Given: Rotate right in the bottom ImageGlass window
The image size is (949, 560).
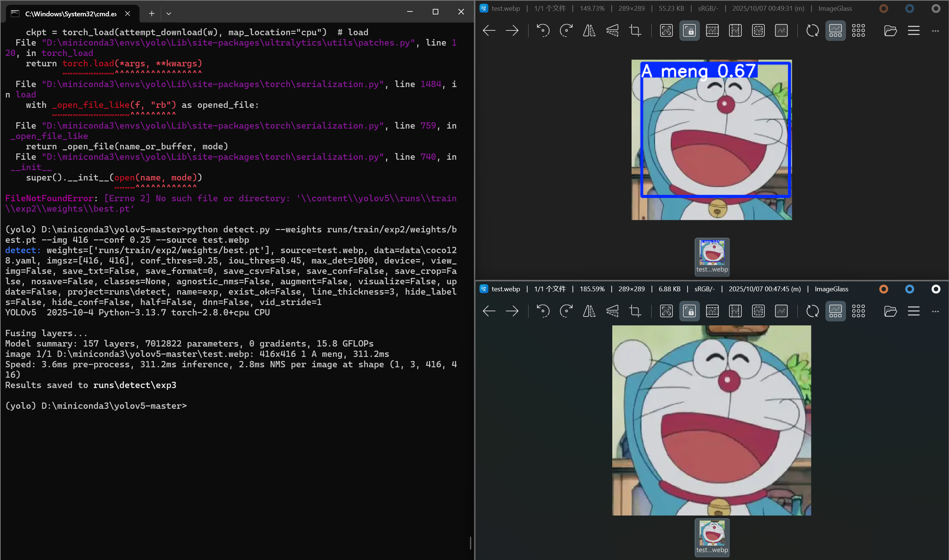Looking at the screenshot, I should [566, 311].
